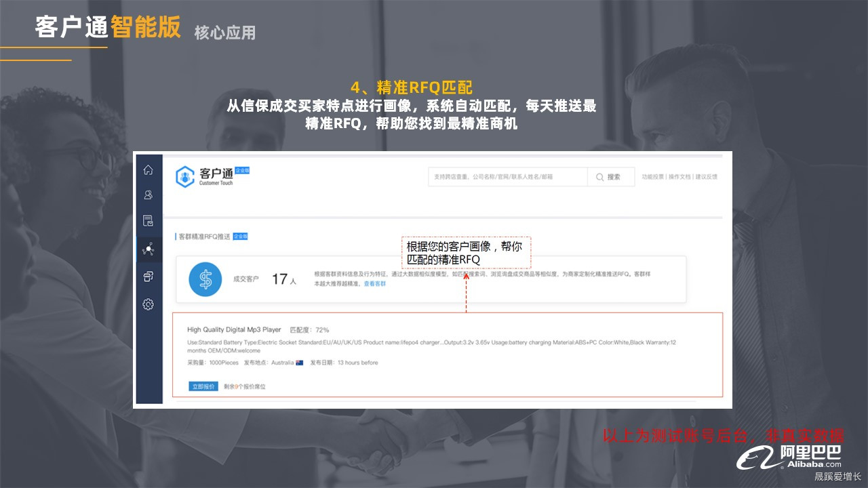
Task: Open the 建议反馈 link
Action: 706,177
